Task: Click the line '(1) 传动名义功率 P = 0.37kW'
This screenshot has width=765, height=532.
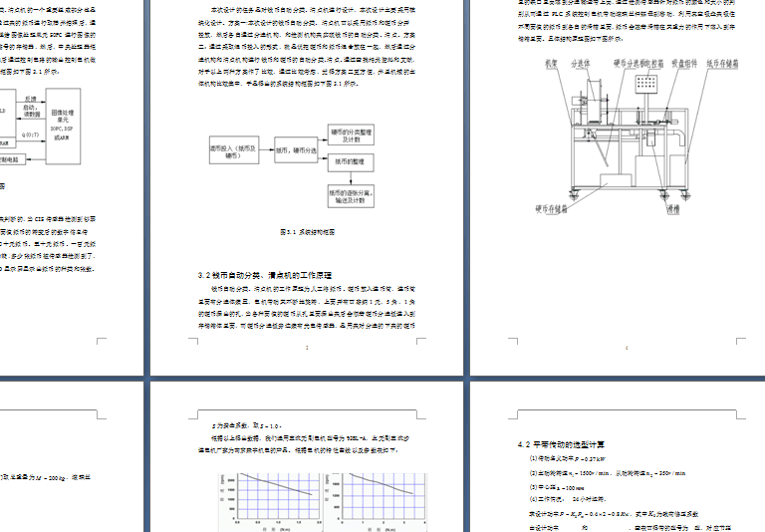Action: [568, 459]
